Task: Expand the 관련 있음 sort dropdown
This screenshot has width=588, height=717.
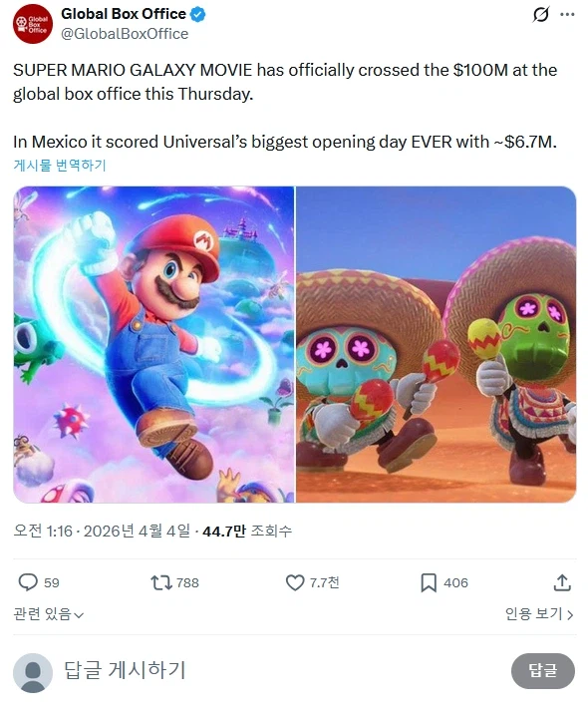Action: pyautogui.click(x=49, y=613)
